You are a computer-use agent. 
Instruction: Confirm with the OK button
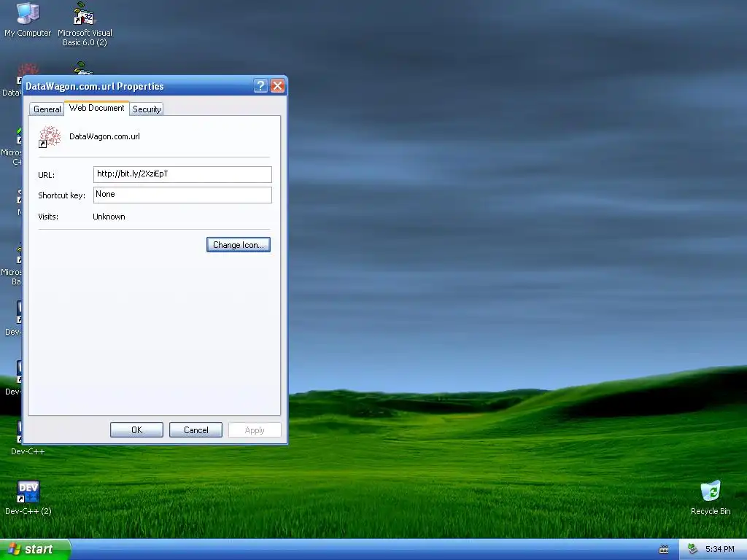point(136,430)
